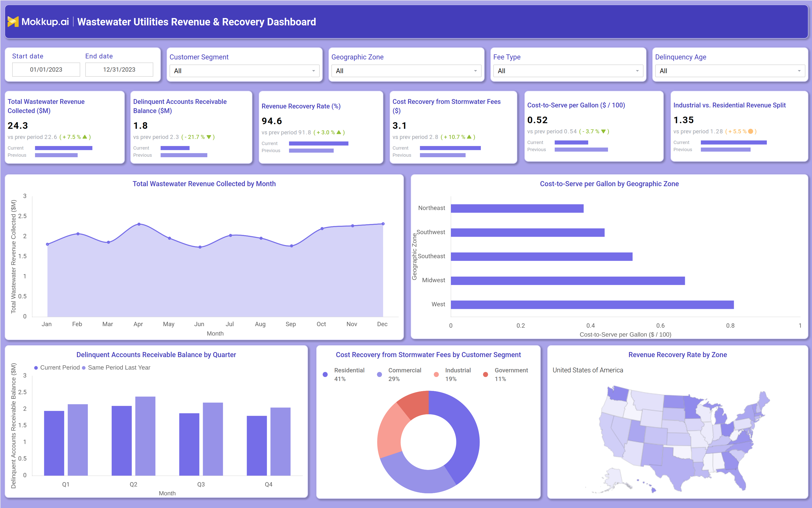Toggle Government 11% legend item
Screen dimensions: 812x508
tap(505, 374)
